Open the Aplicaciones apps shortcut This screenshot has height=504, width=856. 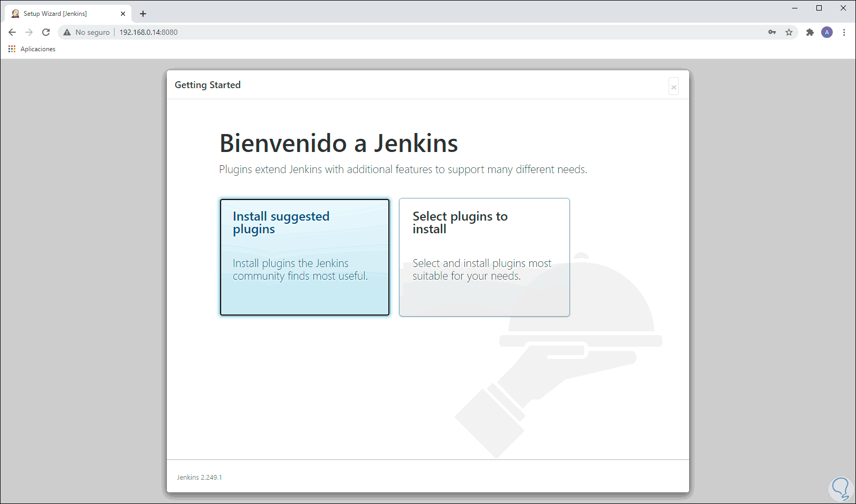[x=32, y=49]
